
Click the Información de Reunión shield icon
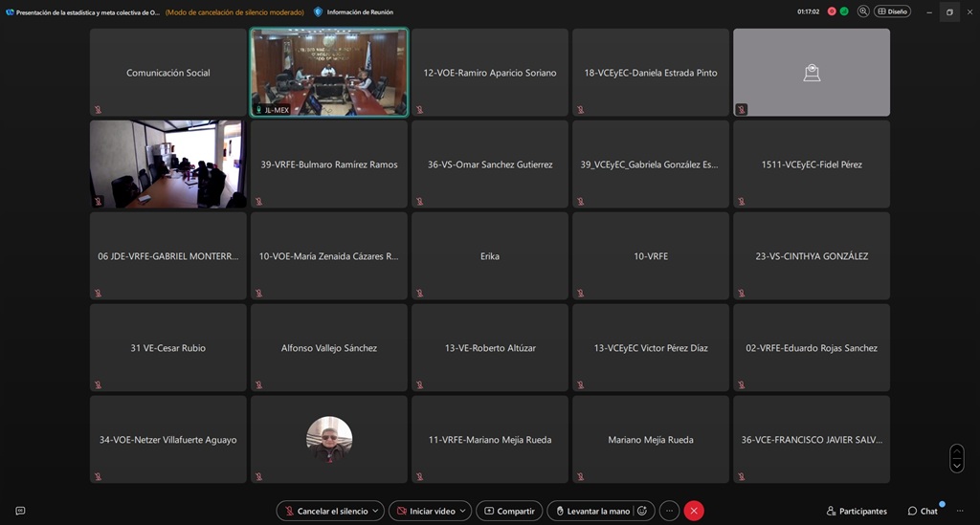coord(319,11)
